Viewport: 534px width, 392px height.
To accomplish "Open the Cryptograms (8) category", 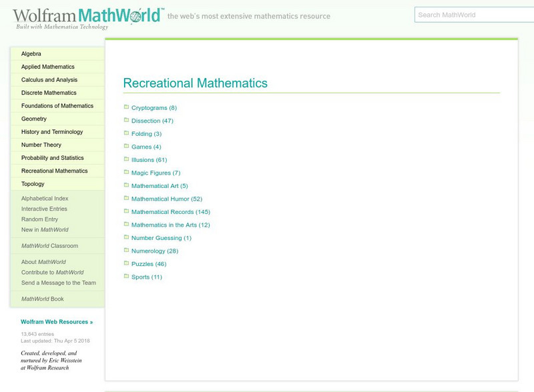I will tap(154, 108).
